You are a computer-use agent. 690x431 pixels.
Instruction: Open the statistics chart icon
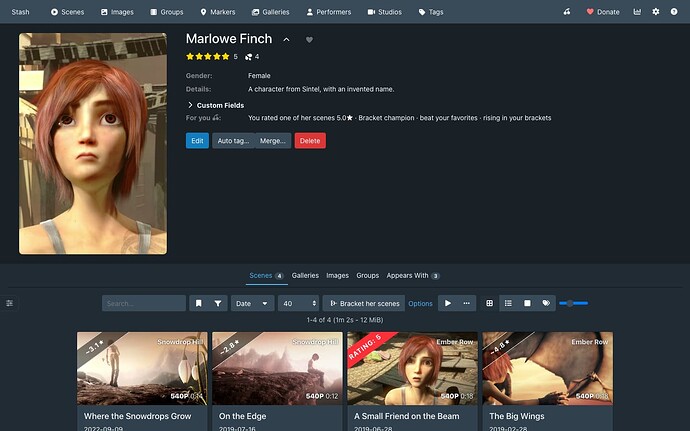(637, 12)
